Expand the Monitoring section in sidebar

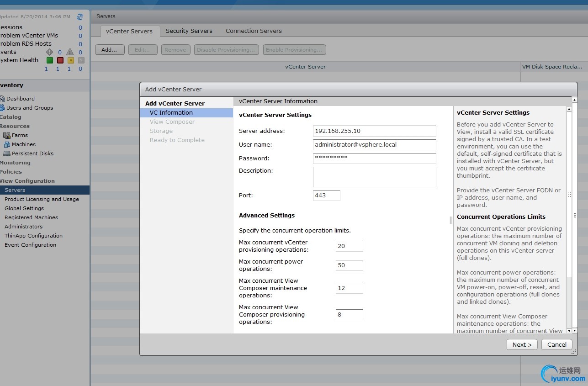click(x=15, y=163)
